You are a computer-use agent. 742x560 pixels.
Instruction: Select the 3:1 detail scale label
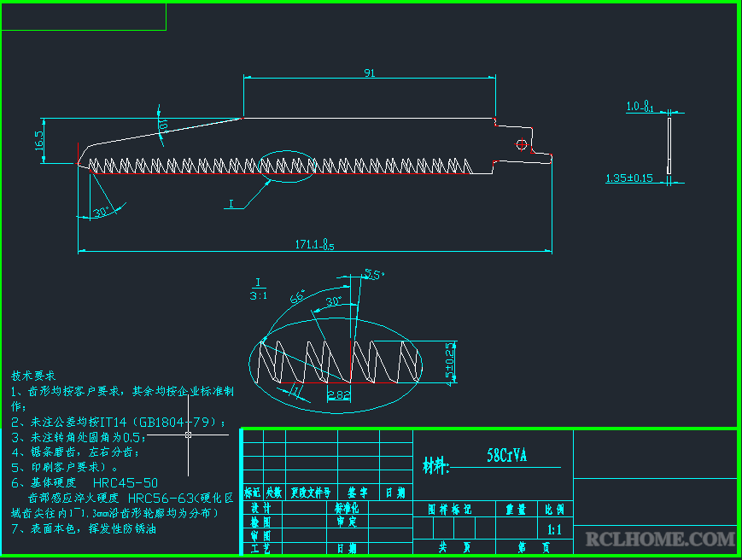click(259, 295)
